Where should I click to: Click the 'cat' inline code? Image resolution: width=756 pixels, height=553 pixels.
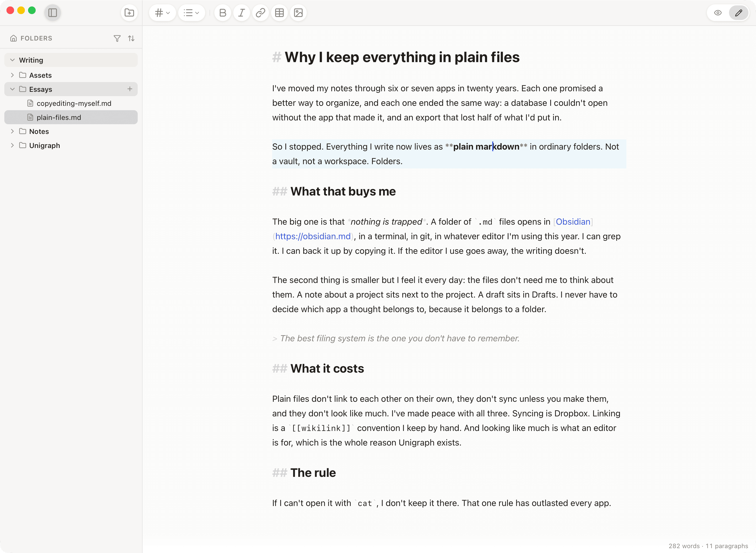(x=364, y=504)
